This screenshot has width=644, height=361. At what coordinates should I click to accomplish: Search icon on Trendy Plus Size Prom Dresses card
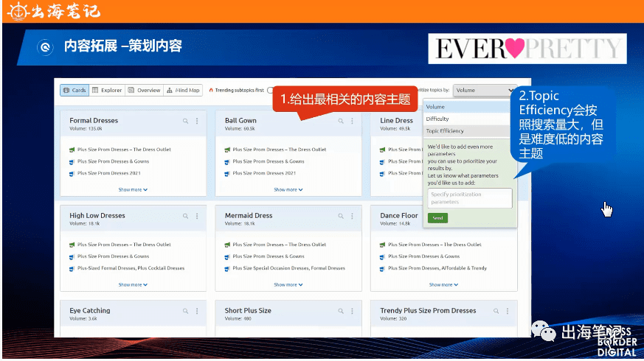pos(496,312)
